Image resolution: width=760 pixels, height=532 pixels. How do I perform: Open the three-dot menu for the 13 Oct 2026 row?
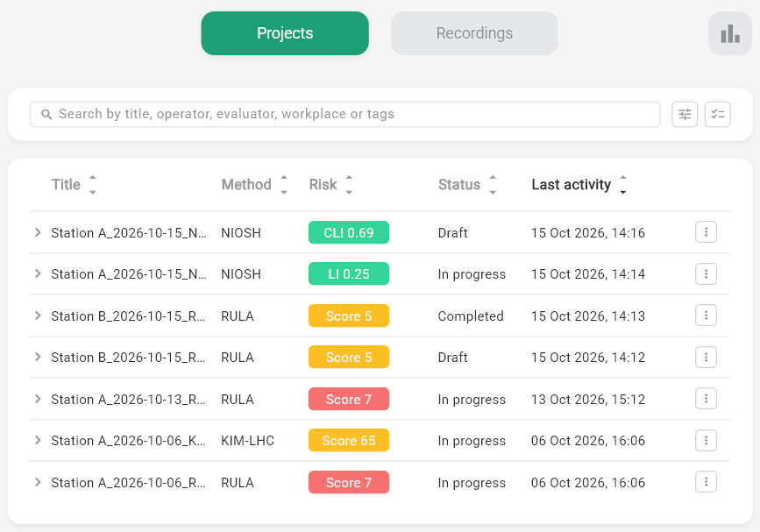pos(706,399)
